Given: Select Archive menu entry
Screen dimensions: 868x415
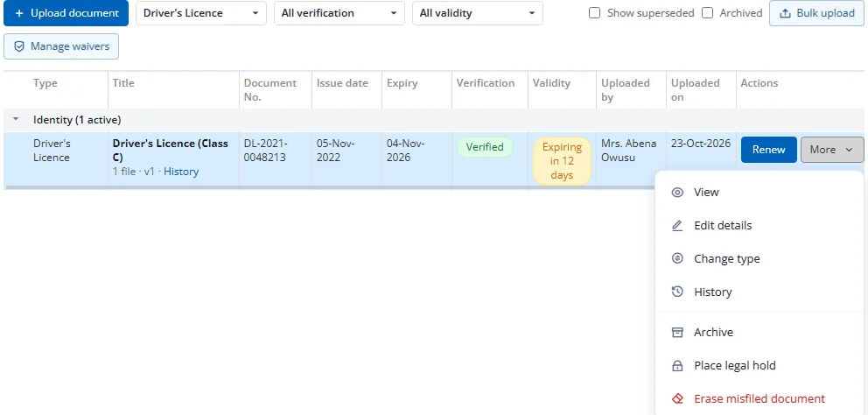Looking at the screenshot, I should coord(759,333).
